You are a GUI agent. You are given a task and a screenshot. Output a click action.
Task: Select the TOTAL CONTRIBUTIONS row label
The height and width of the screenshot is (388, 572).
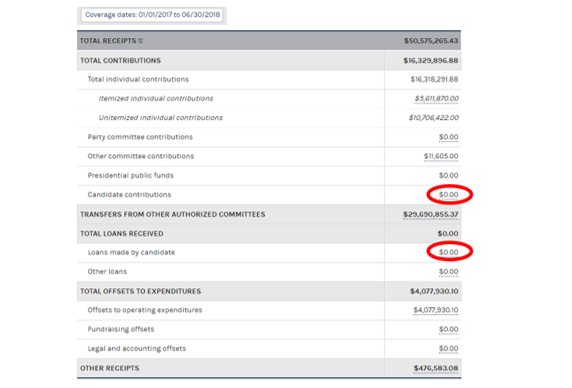pos(120,61)
